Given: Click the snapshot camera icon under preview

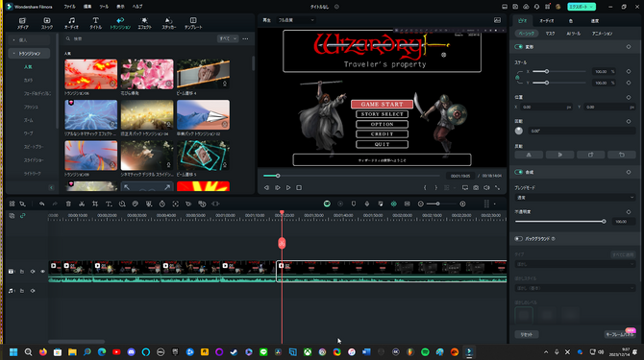Looking at the screenshot, I should (x=476, y=188).
